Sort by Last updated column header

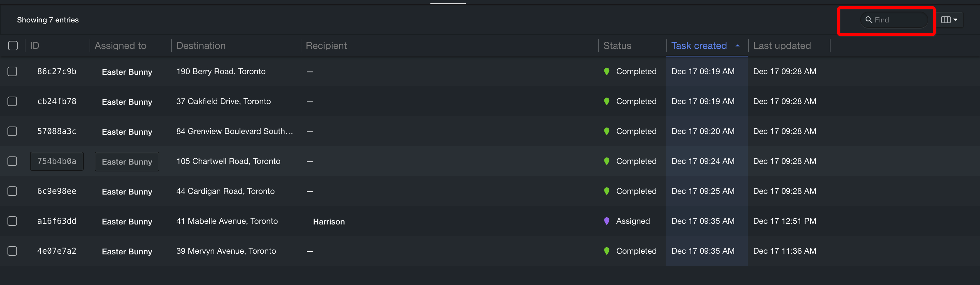point(782,46)
